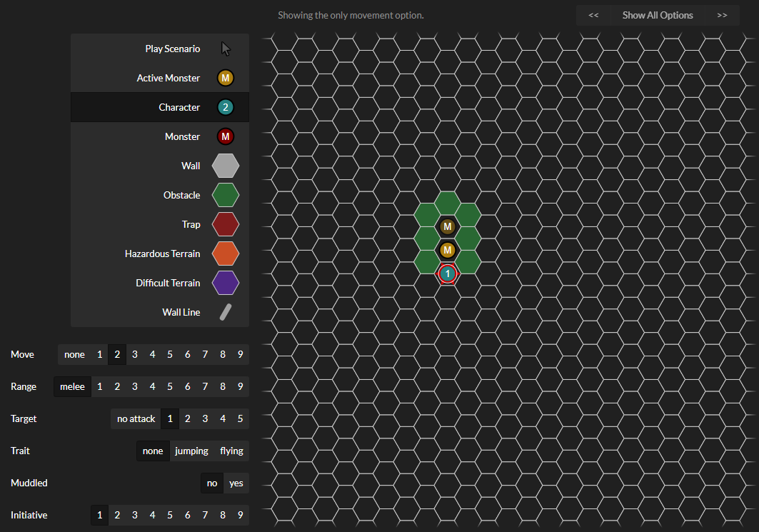The width and height of the screenshot is (759, 532).
Task: Click the Wall Line row label
Action: [x=181, y=312]
